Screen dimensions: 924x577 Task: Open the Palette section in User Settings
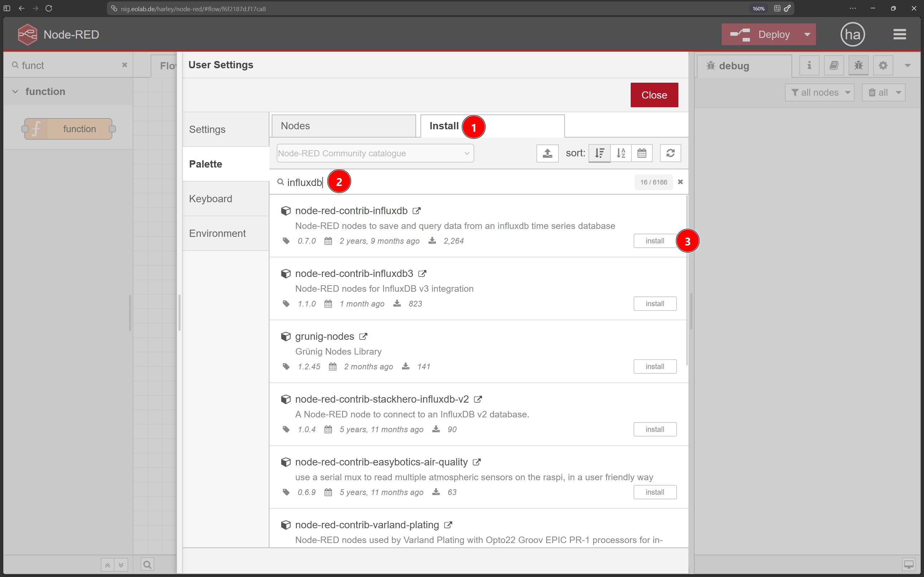(225, 164)
